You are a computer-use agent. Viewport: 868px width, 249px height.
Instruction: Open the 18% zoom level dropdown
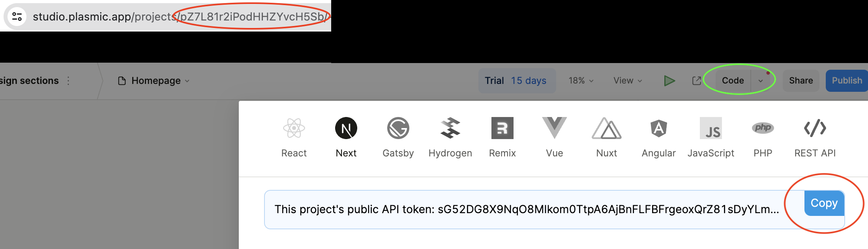581,81
